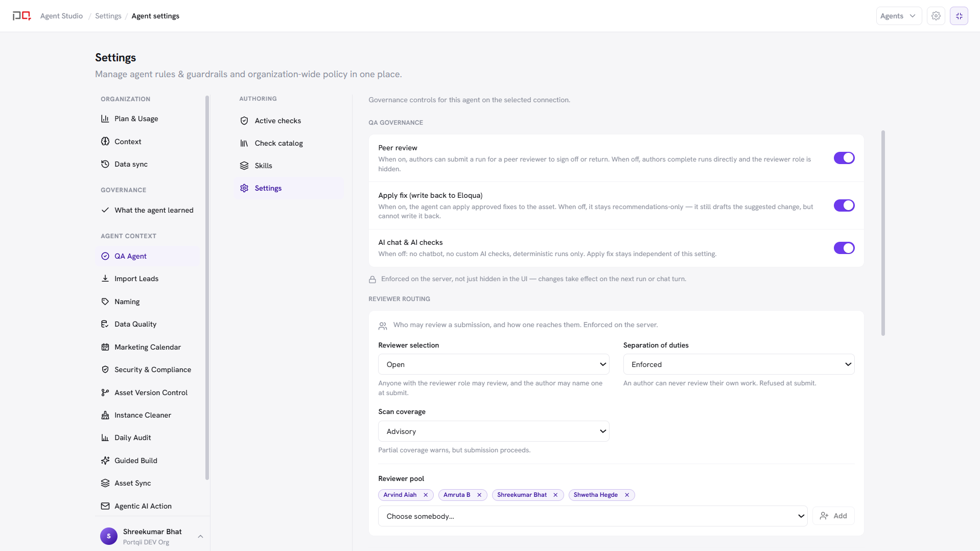980x551 pixels.
Task: Open What the agent learned
Action: 148,210
